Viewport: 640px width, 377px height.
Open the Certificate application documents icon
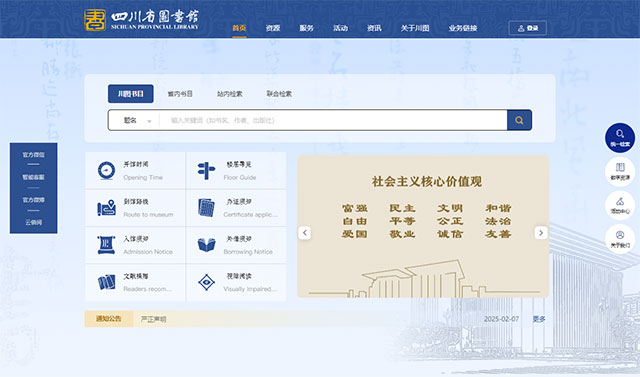point(206,208)
